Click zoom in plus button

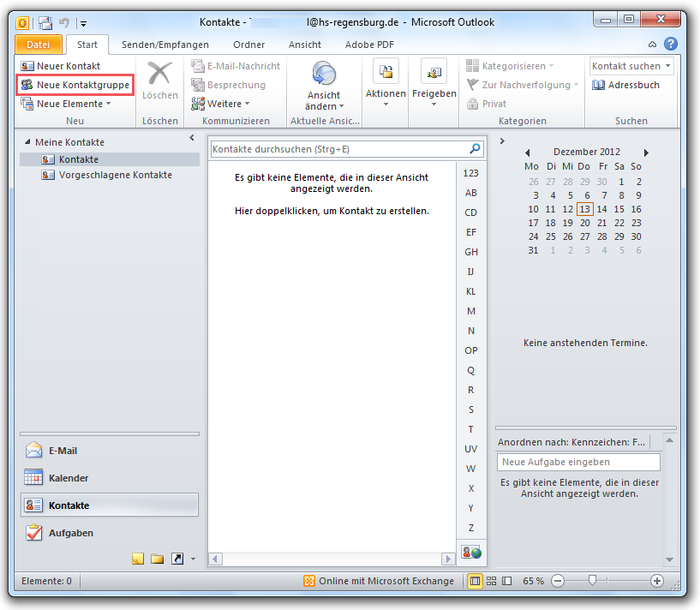click(656, 581)
